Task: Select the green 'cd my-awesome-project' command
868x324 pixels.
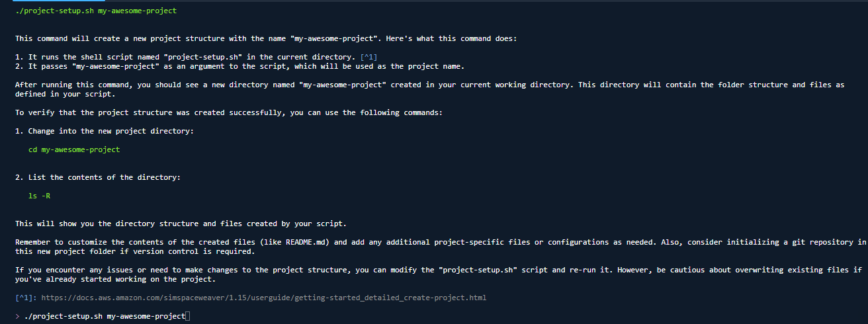Action: click(x=74, y=149)
